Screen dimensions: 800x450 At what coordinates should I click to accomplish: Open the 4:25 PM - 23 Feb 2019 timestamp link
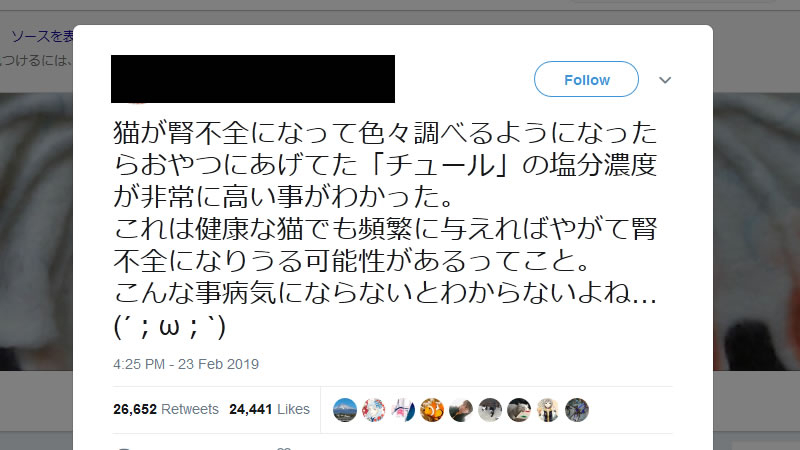tap(186, 364)
